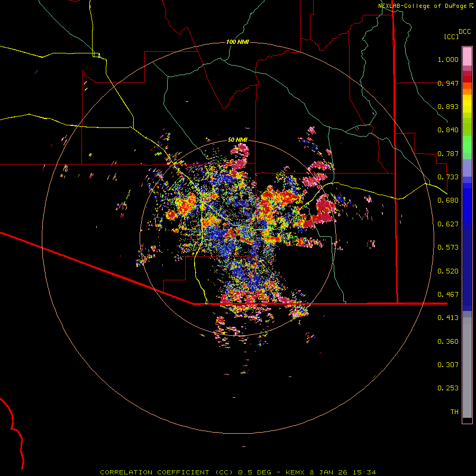Click the 0.520 scale label
Screen dimensions: 476x476
pyautogui.click(x=448, y=271)
